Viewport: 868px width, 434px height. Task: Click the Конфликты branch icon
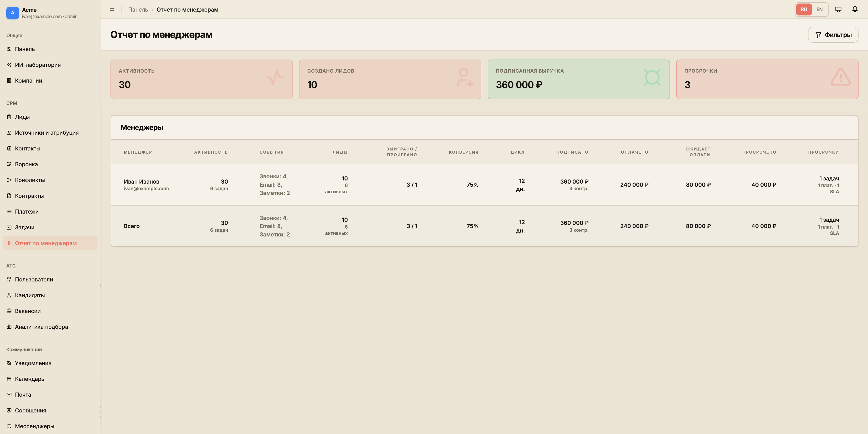[x=9, y=180]
